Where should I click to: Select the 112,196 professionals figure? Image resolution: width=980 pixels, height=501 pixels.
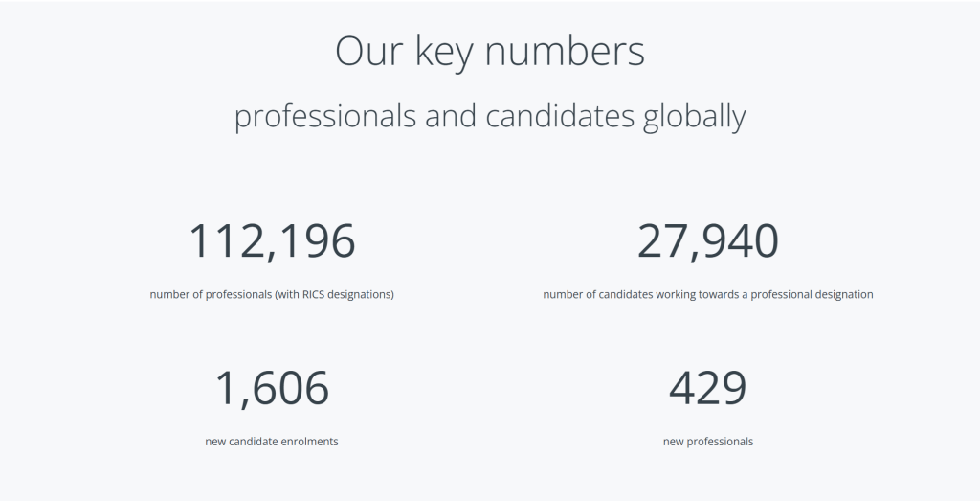tap(272, 241)
